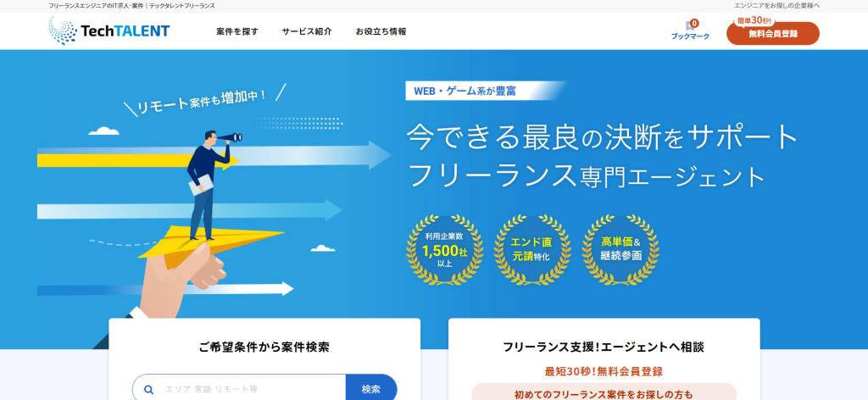Click the man holding the telescope
This screenshot has width=868, height=400.
pos(205,182)
